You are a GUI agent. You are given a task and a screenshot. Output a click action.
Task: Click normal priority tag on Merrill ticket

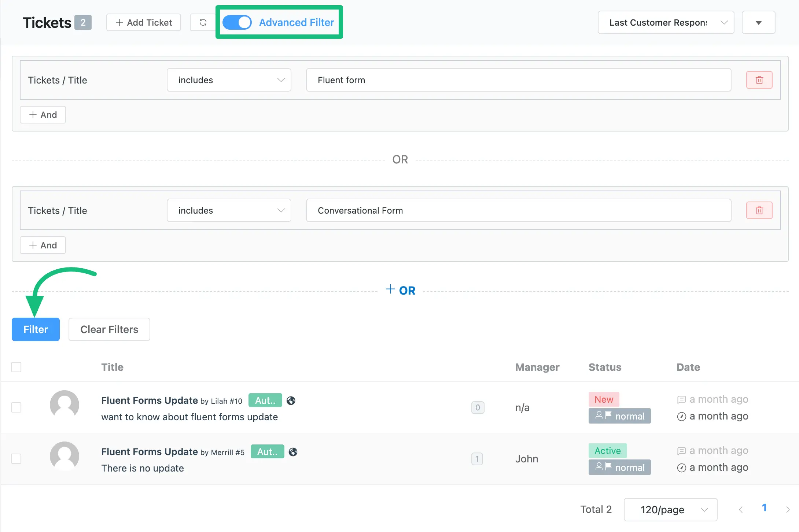pos(619,467)
